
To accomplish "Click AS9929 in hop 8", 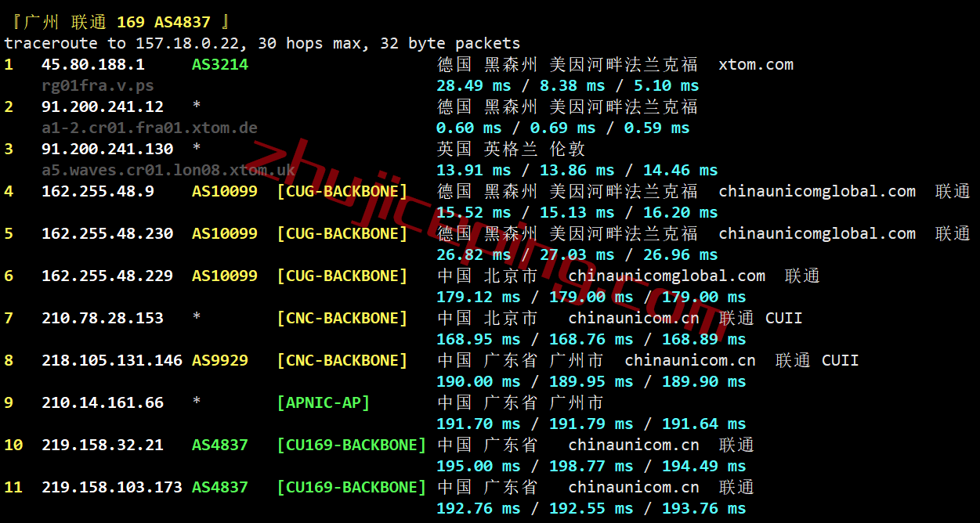I will [220, 360].
